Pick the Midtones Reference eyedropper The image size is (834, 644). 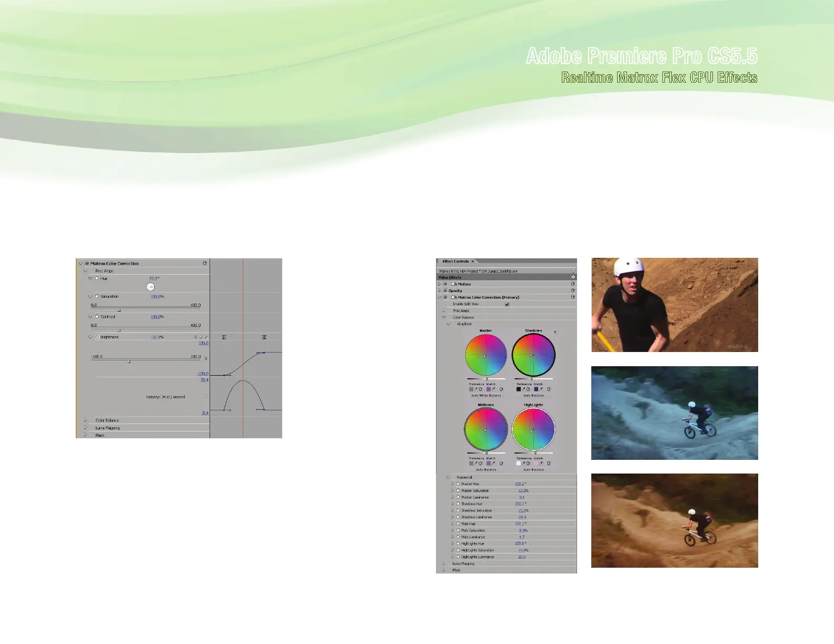(x=476, y=464)
